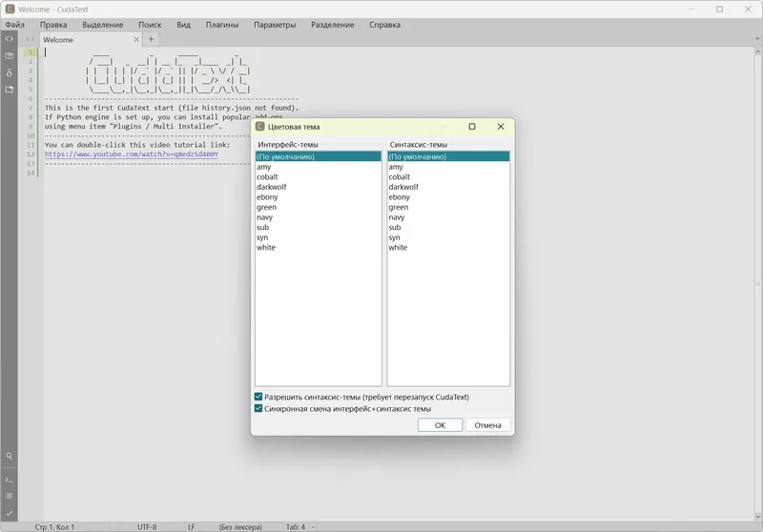Open the Поиск menu
763x532 pixels.
click(x=150, y=25)
